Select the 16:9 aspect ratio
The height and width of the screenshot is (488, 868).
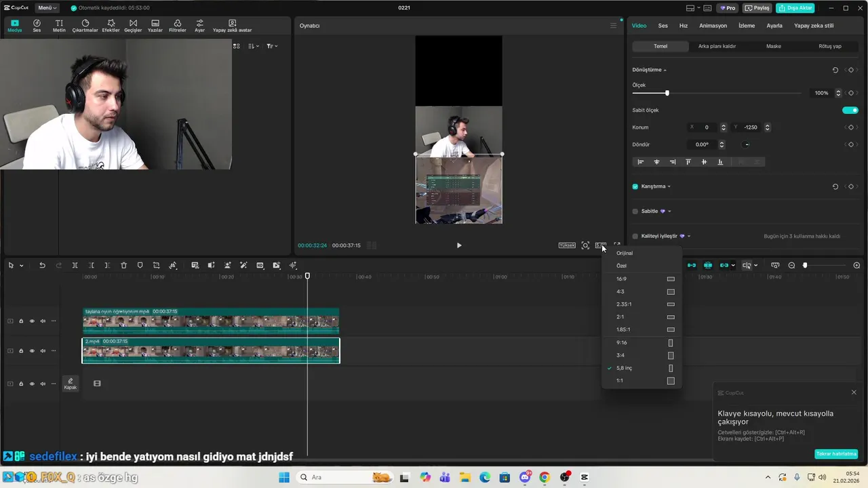[642, 279]
